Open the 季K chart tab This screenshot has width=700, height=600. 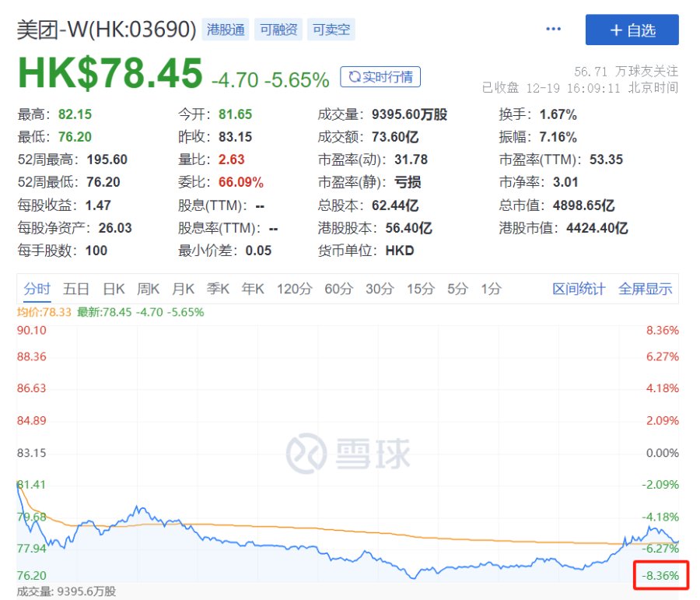click(218, 289)
